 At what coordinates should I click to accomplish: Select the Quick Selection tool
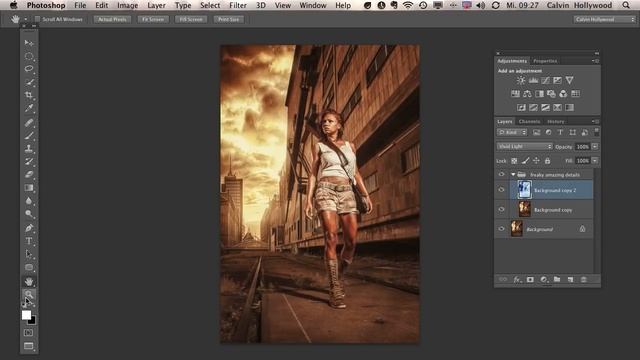pyautogui.click(x=29, y=82)
